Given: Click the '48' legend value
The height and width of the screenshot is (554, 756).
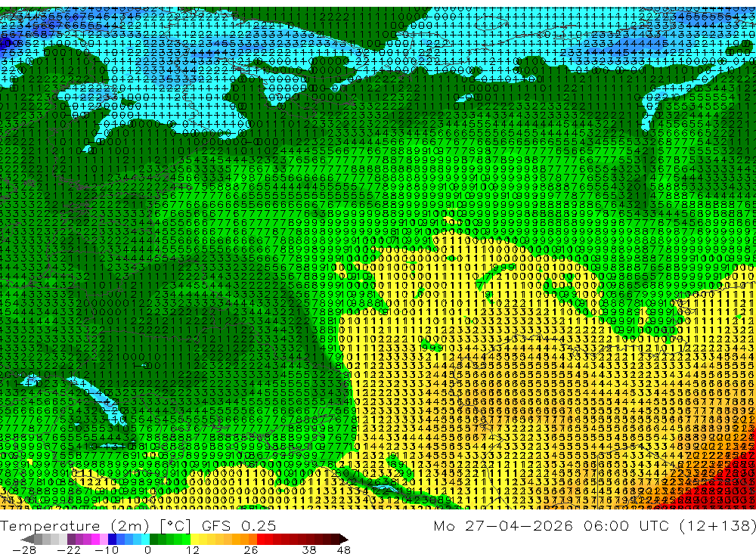Looking at the screenshot, I should pyautogui.click(x=344, y=549).
